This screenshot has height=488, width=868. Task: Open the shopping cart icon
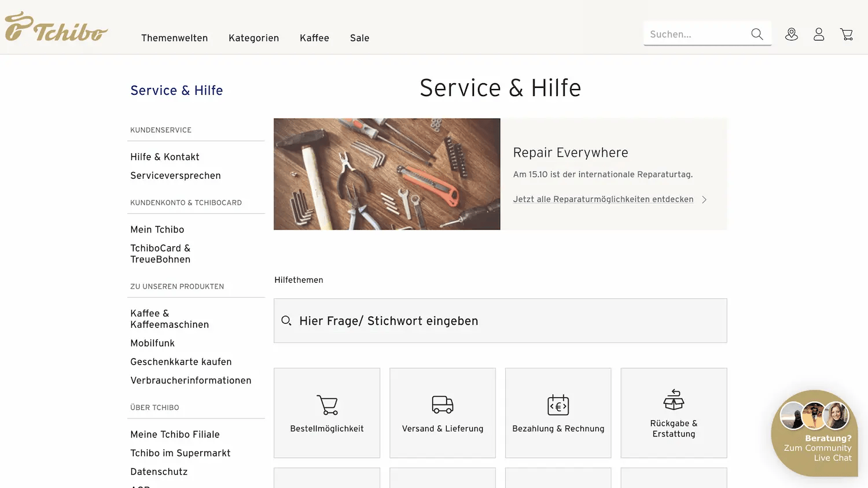point(847,35)
